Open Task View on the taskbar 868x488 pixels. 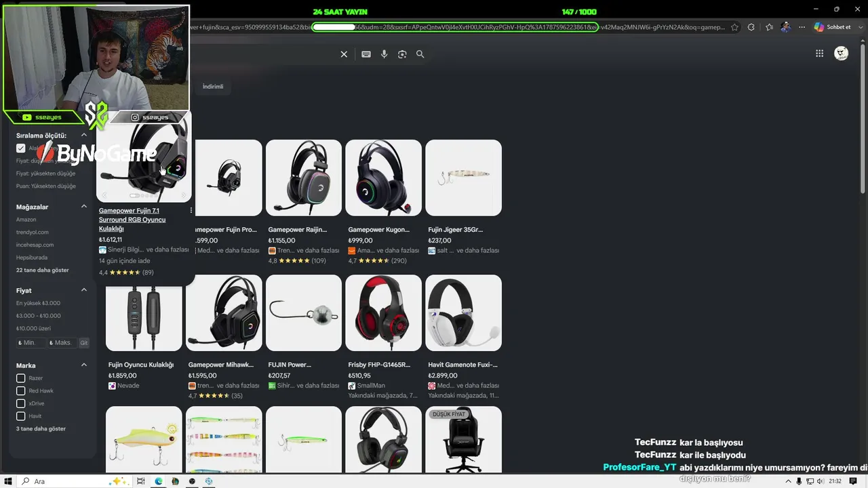pos(141,481)
